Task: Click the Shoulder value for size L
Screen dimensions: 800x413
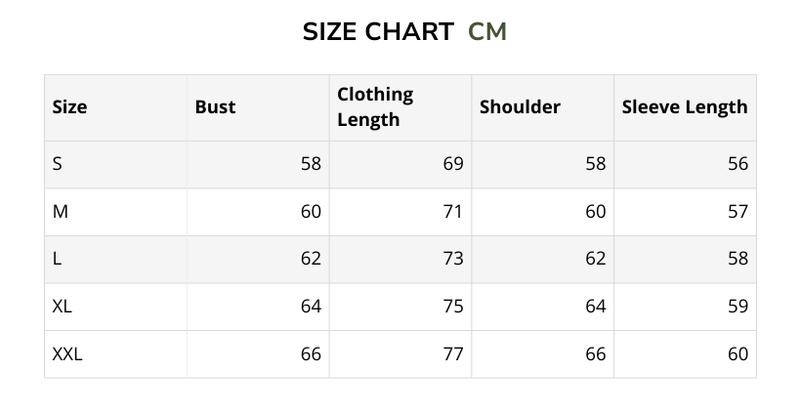Action: coord(595,259)
